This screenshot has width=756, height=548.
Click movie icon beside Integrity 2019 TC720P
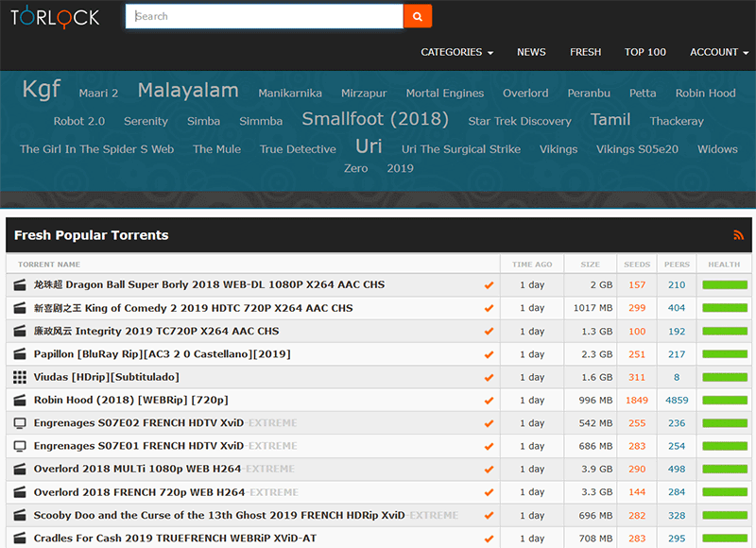20,331
